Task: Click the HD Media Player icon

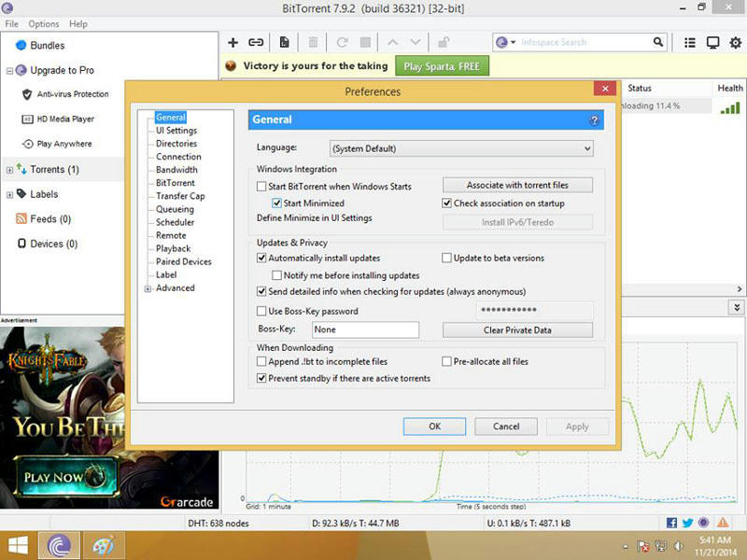Action: pyautogui.click(x=27, y=119)
